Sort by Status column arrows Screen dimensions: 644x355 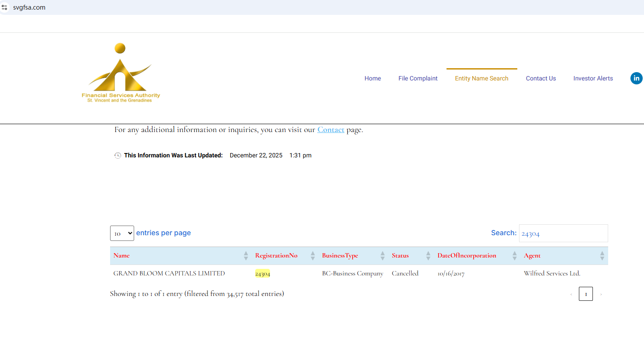428,256
